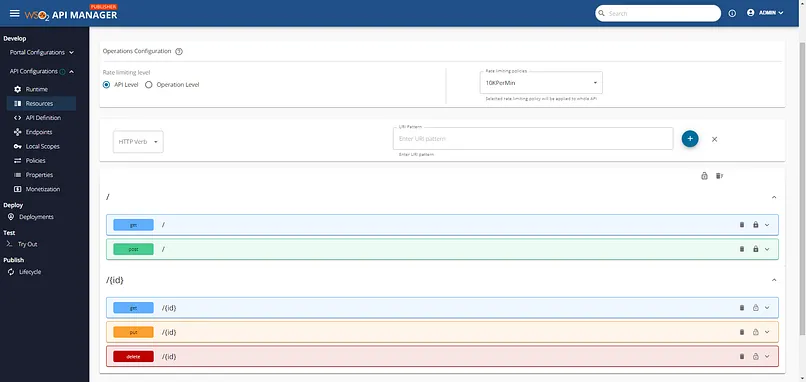Click the Deployments location icon
Image resolution: width=806 pixels, height=382 pixels.
pyautogui.click(x=11, y=217)
